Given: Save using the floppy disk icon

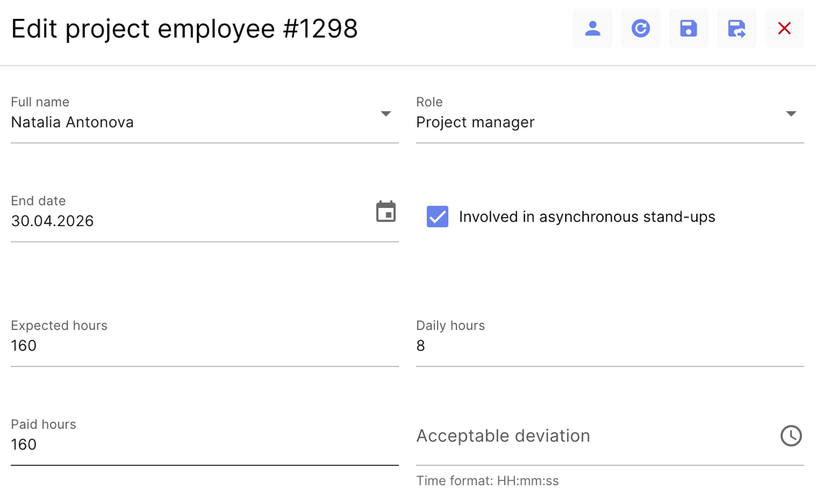Looking at the screenshot, I should click(x=689, y=28).
